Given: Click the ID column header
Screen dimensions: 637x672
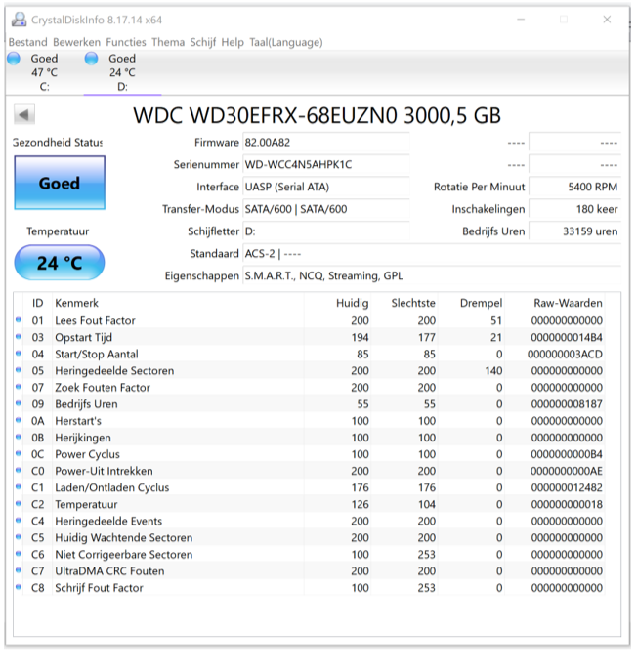Looking at the screenshot, I should pos(38,303).
